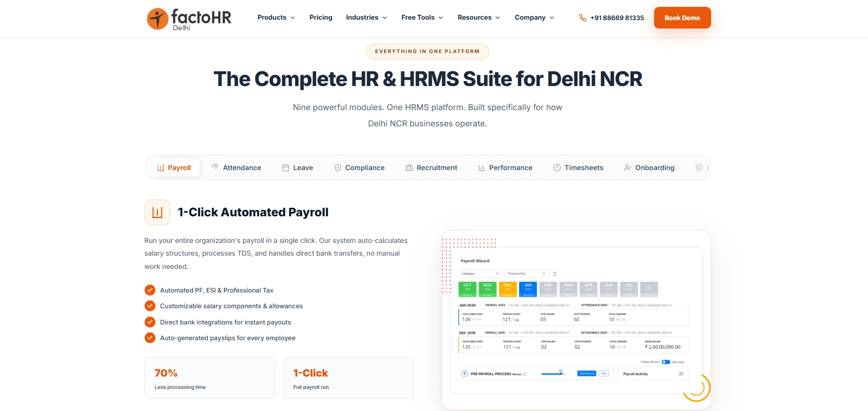This screenshot has width=868, height=411.
Task: Click the phone handset icon in header
Action: (x=583, y=18)
